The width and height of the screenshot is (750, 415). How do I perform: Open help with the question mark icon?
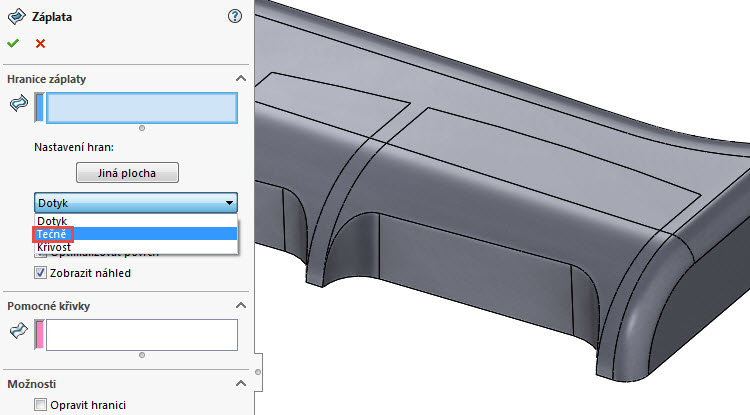click(234, 16)
